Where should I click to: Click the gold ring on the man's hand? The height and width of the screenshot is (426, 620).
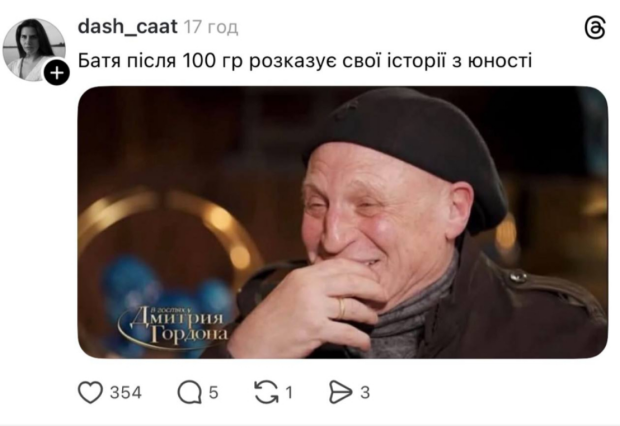(x=342, y=308)
